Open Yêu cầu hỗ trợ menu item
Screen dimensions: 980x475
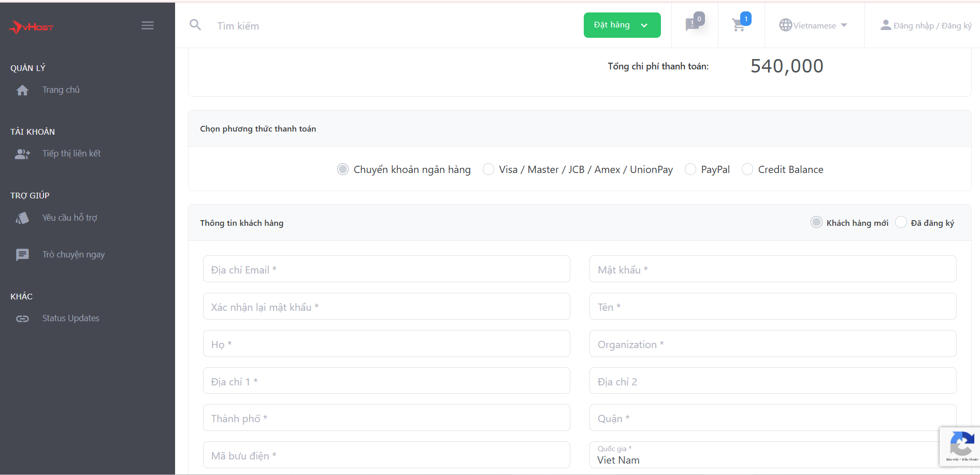pos(69,218)
